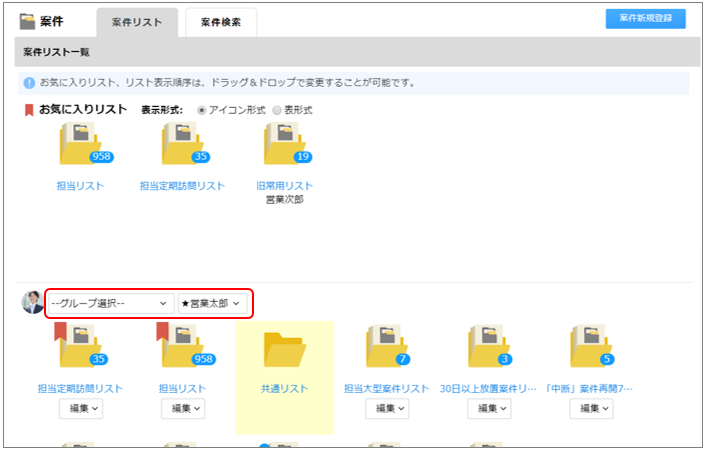The image size is (705, 450).
Task: Click 担当大型案件リスト link
Action: pos(387,388)
